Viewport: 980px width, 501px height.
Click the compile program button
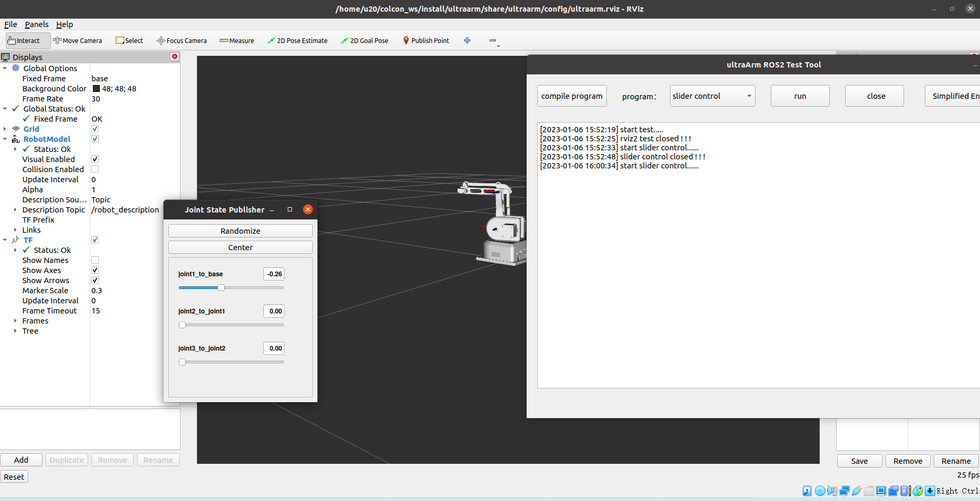point(572,96)
